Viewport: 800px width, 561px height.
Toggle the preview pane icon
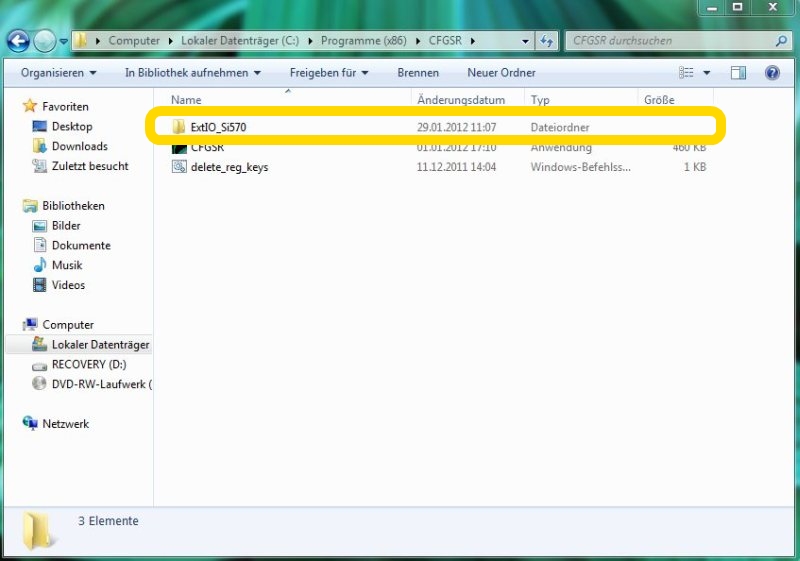tap(738, 73)
